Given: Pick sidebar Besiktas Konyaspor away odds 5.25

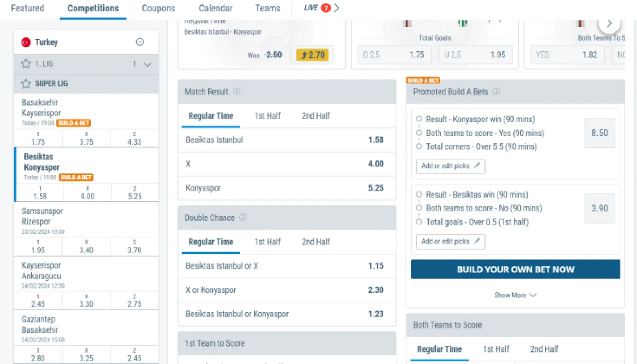Looking at the screenshot, I should 135,193.
